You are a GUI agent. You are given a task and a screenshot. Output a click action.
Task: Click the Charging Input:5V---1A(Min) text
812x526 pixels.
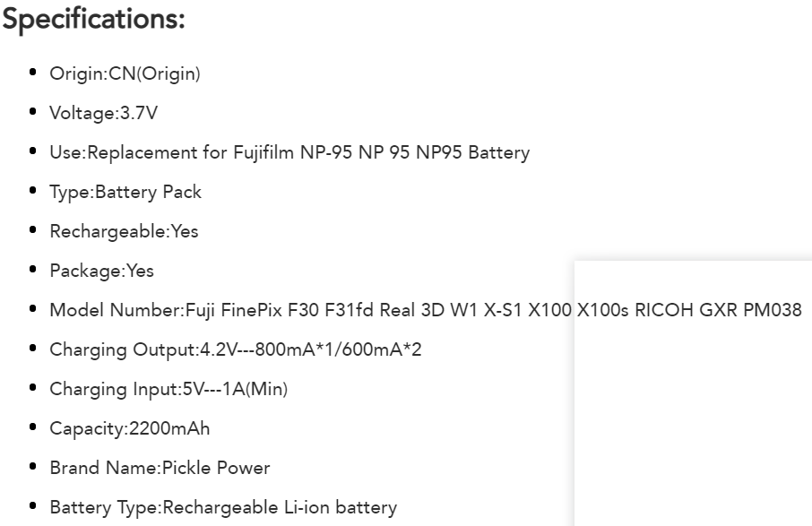coord(168,389)
